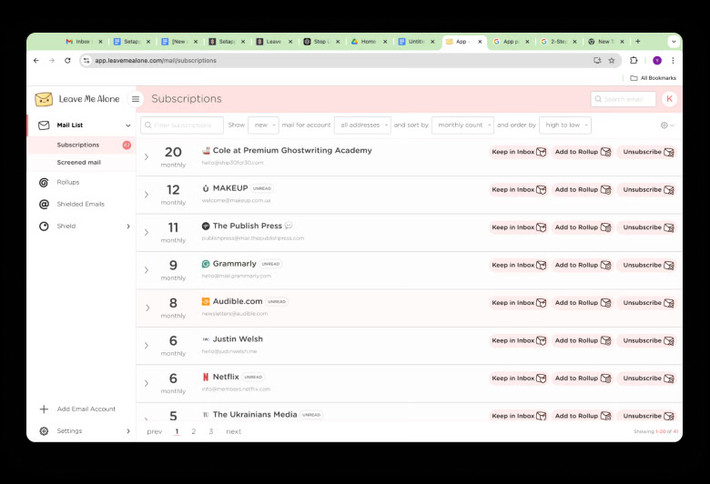This screenshot has height=484, width=710.
Task: Bookmark this page with star icon
Action: click(x=611, y=60)
